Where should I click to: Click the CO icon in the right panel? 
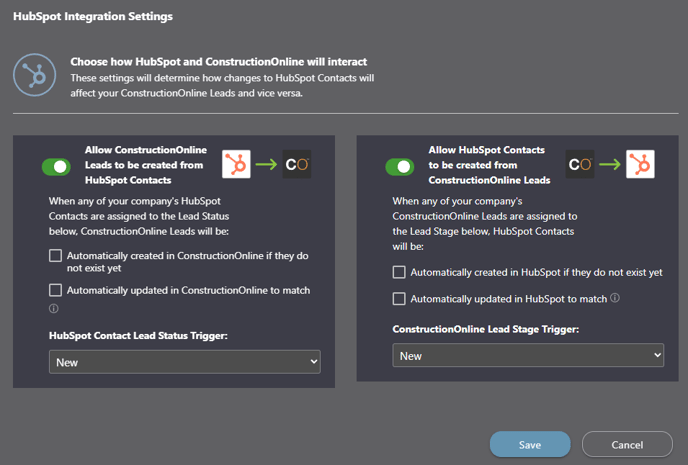click(x=580, y=164)
